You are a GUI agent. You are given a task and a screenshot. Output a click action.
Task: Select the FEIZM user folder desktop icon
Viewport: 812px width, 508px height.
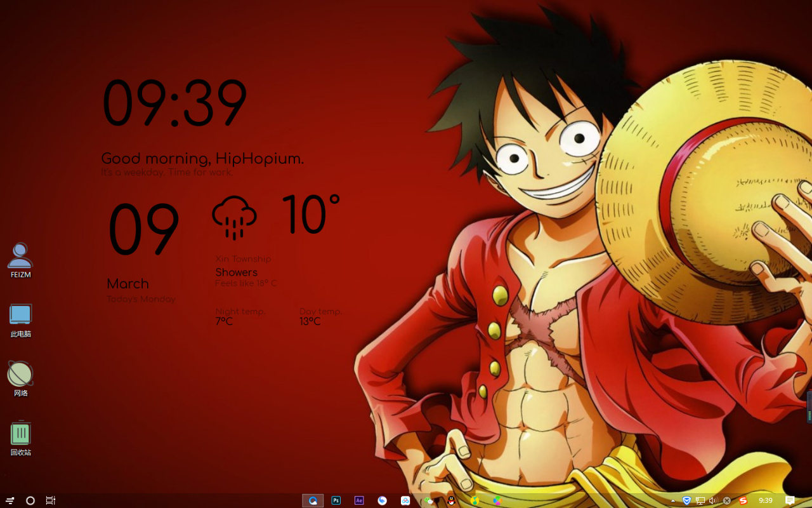click(20, 260)
